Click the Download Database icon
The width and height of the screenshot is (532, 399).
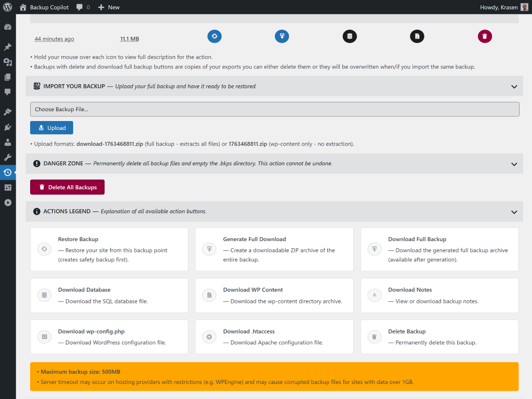coord(350,36)
